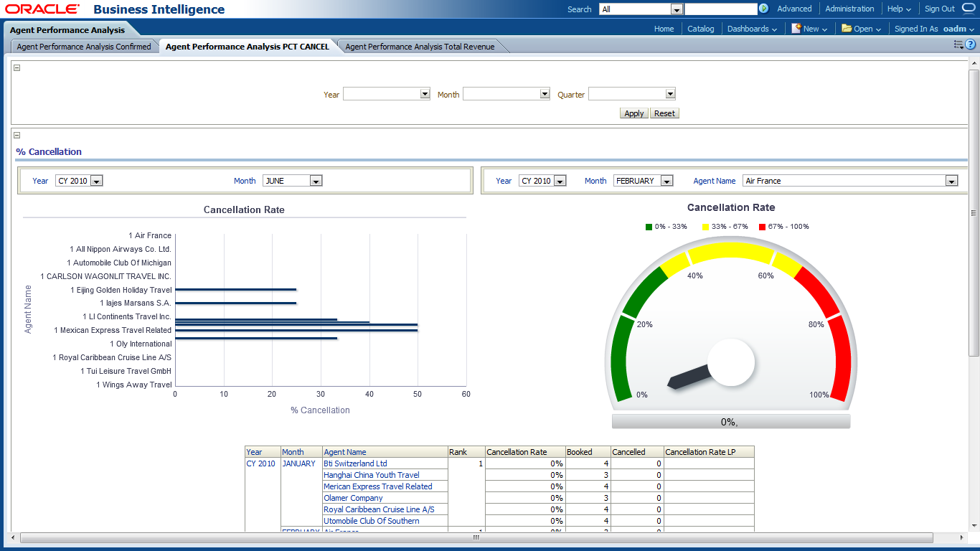Click the Apply button
Screen dimensions: 980x551
coord(633,113)
